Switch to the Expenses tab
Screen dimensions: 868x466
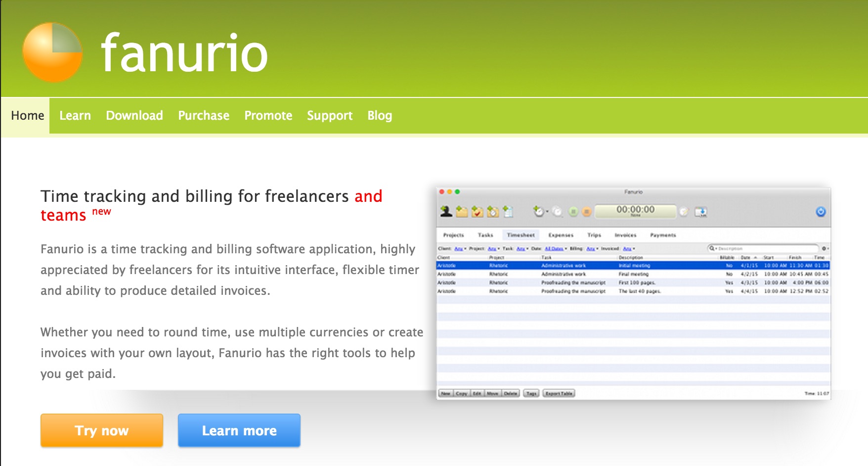point(561,235)
